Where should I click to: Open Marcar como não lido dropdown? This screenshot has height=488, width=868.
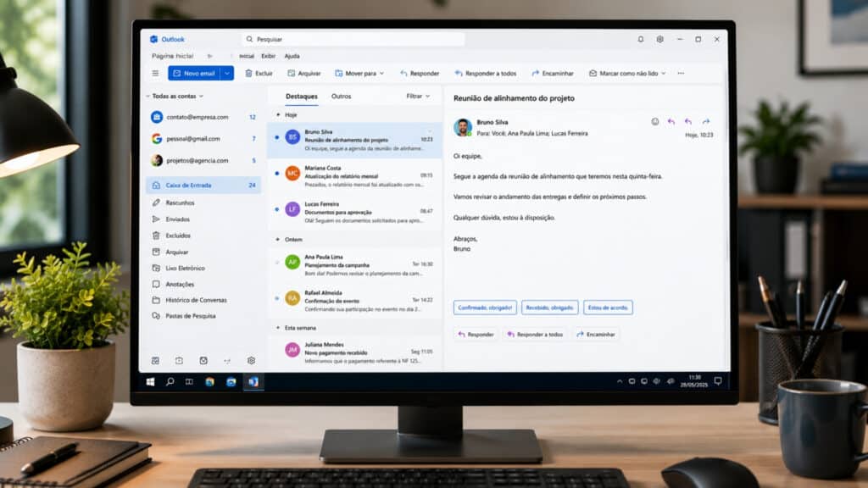tap(627, 73)
